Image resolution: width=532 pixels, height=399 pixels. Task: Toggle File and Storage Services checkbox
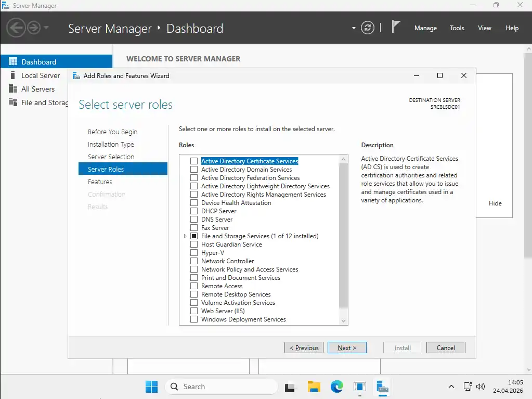coord(194,236)
